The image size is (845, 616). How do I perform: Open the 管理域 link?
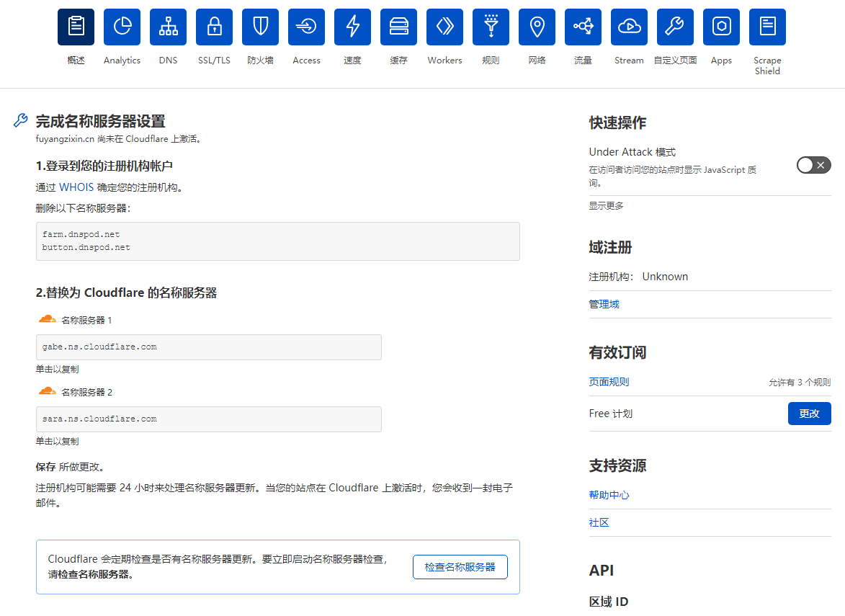[x=604, y=304]
